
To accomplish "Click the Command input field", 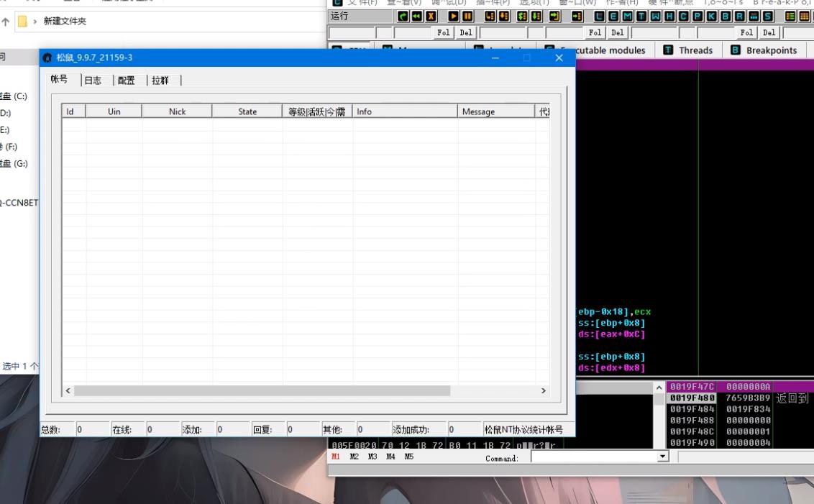I will [593, 457].
